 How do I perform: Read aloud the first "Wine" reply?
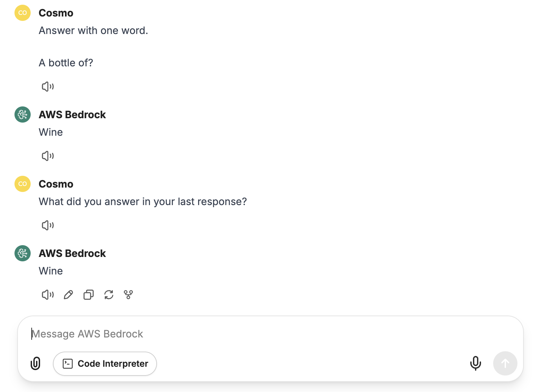click(x=48, y=156)
